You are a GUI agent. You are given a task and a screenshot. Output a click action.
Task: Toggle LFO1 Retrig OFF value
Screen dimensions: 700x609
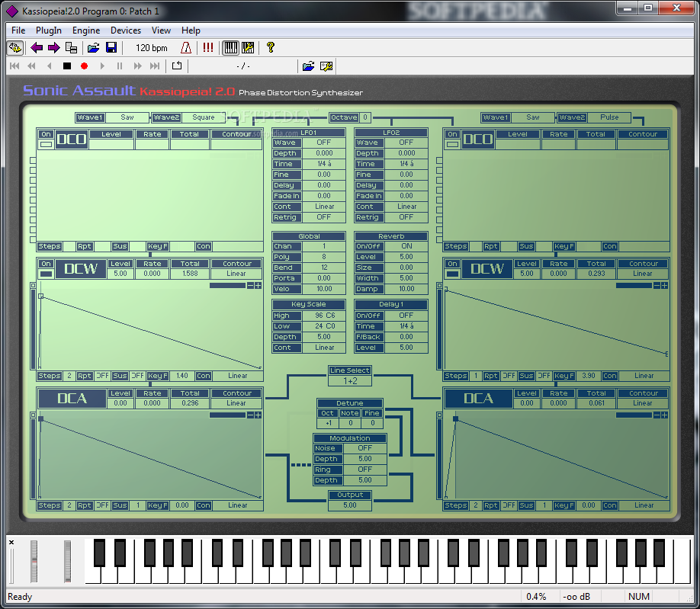tap(323, 217)
